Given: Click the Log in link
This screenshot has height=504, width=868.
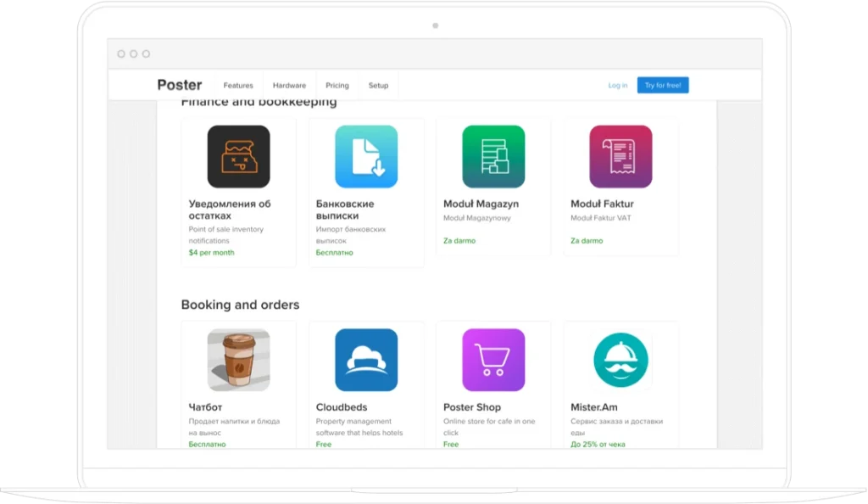Looking at the screenshot, I should [618, 86].
